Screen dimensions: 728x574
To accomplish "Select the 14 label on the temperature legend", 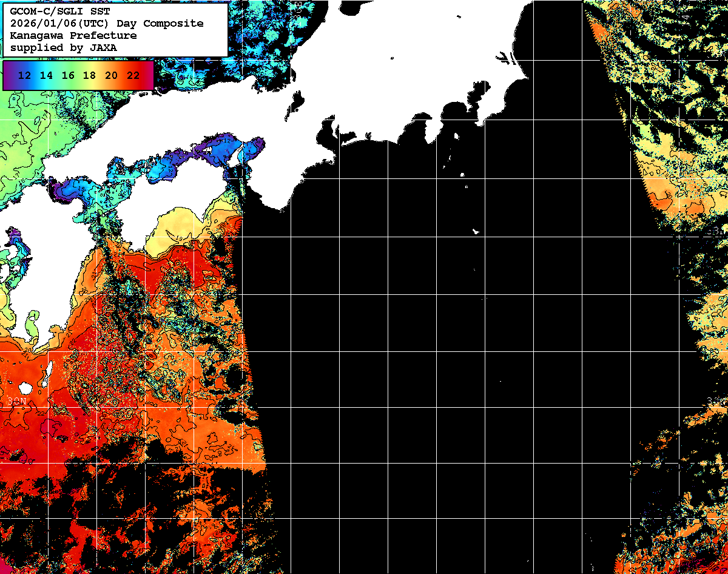I will pos(47,76).
